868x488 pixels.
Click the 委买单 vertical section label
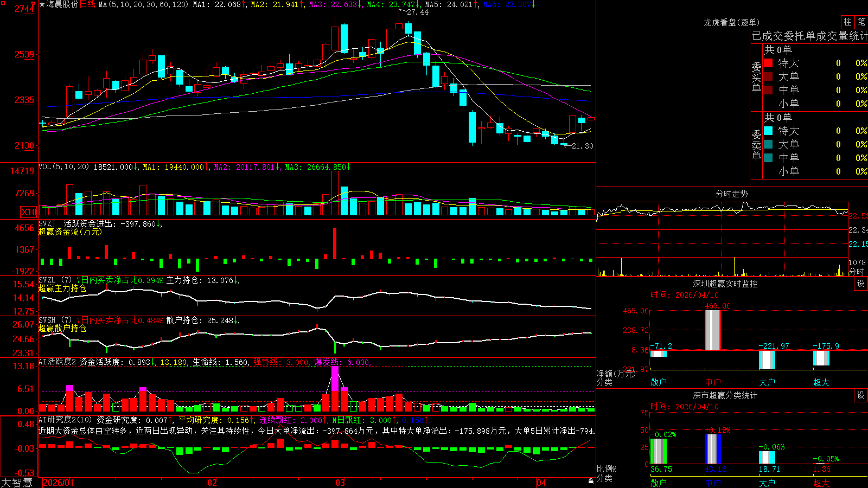(x=756, y=77)
